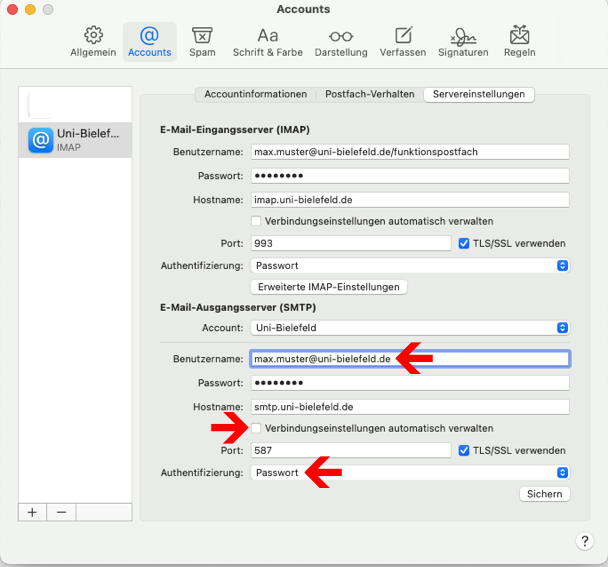Open Erweiterte IMAP-Einstellungen
Image resolution: width=608 pixels, height=567 pixels.
click(329, 287)
